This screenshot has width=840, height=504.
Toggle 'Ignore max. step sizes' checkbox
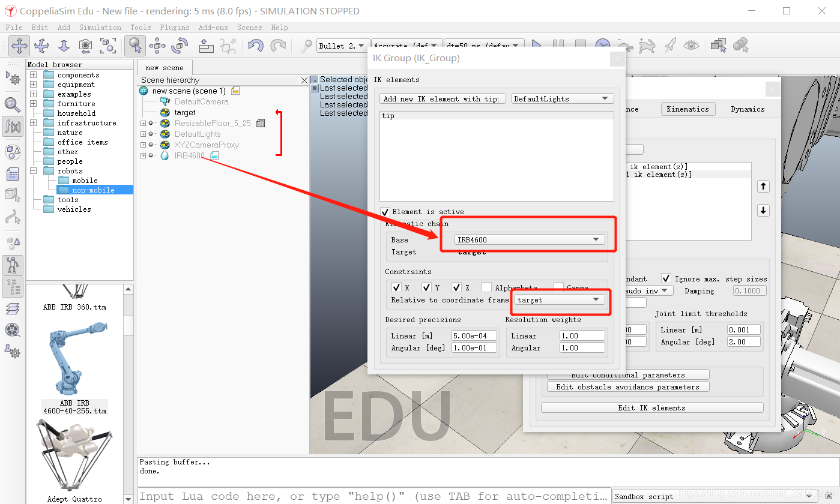[x=666, y=278]
